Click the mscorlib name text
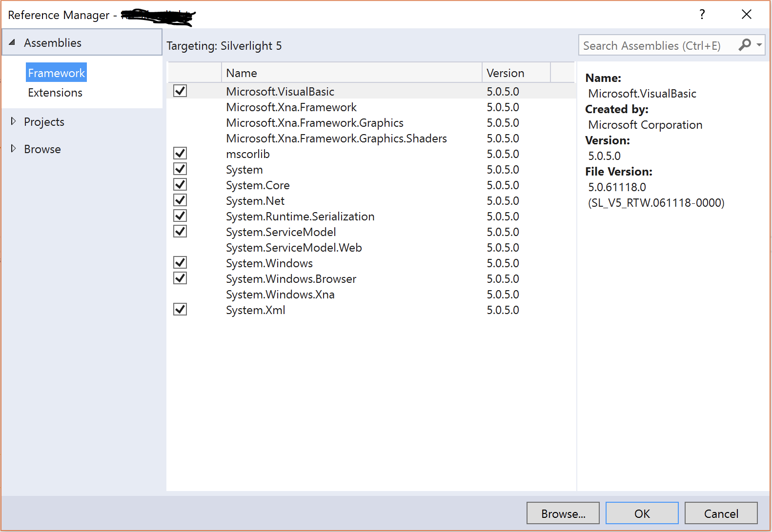 pos(248,154)
